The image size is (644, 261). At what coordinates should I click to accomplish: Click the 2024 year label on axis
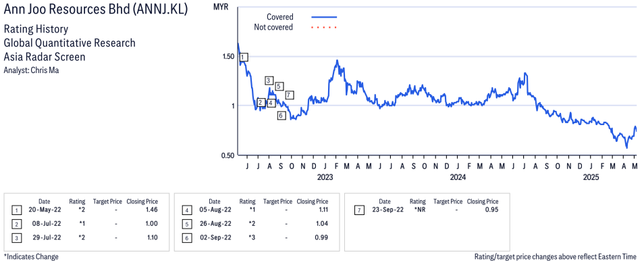(x=458, y=177)
